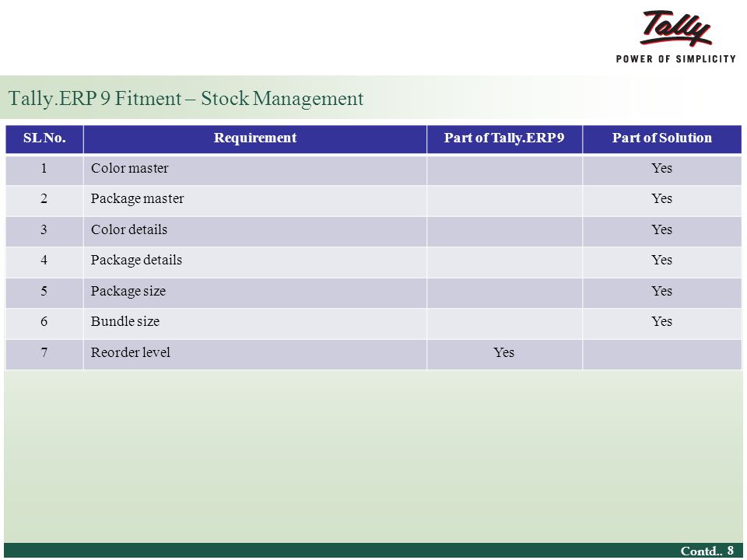Click serial number 2 cell
Image resolution: width=747 pixels, height=560 pixels.
coord(44,200)
